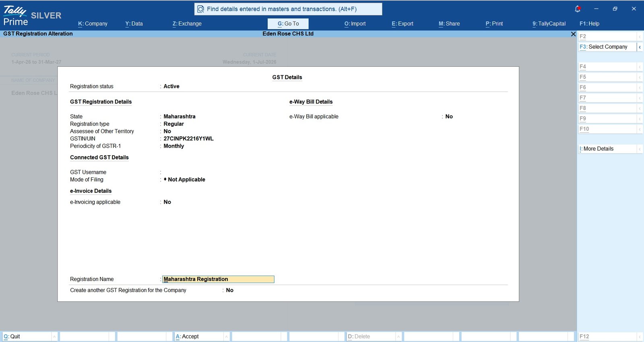This screenshot has width=644, height=342.
Task: Open the G: Go To menu
Action: point(288,24)
